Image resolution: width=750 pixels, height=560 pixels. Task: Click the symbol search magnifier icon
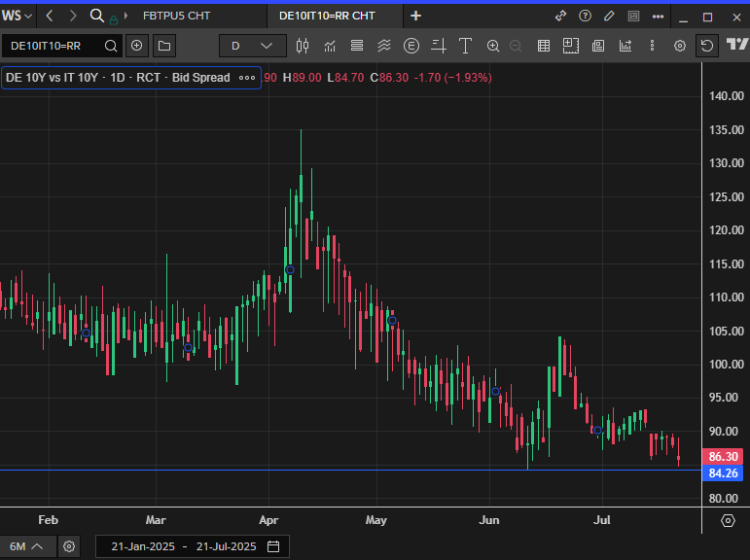[111, 46]
